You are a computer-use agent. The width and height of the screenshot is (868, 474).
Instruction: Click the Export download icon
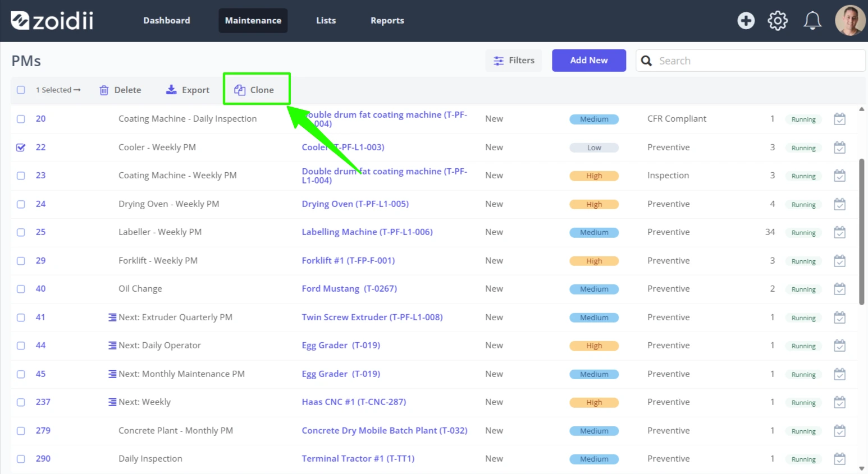coord(171,90)
